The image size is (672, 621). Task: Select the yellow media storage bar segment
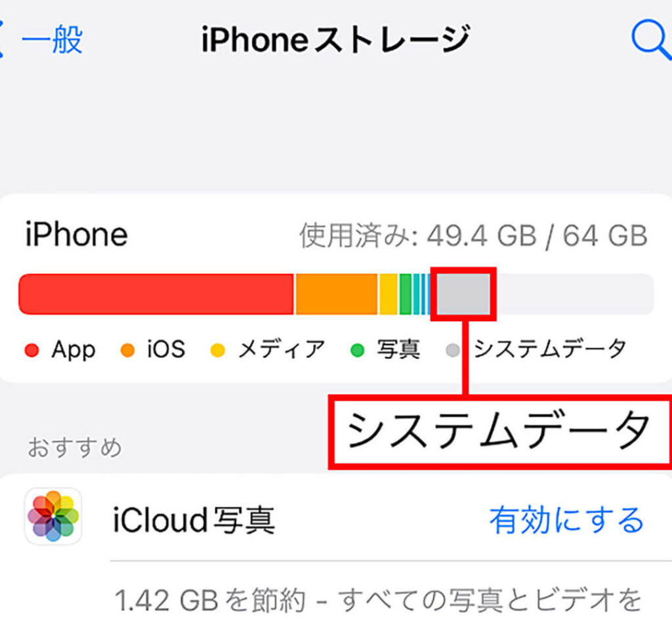pos(388,294)
